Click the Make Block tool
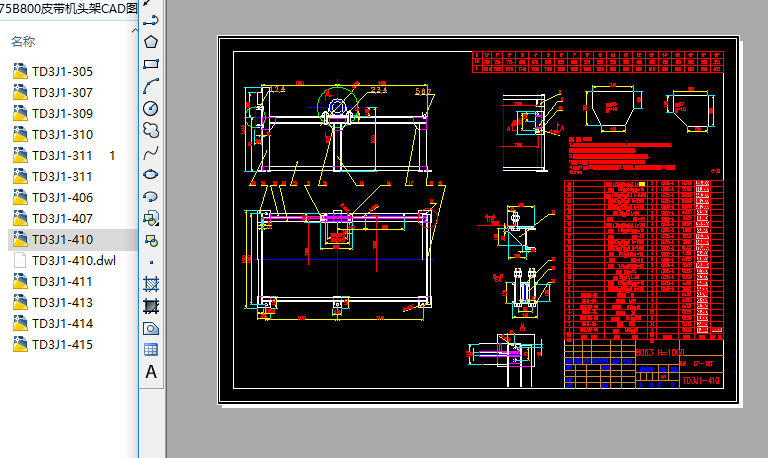Screen dimensions: 768x458 [151, 241]
